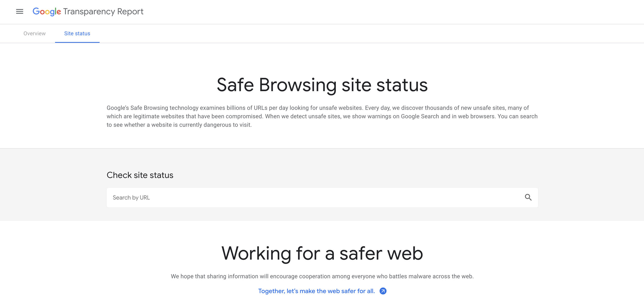
Task: Switch to the Overview tab
Action: [35, 33]
